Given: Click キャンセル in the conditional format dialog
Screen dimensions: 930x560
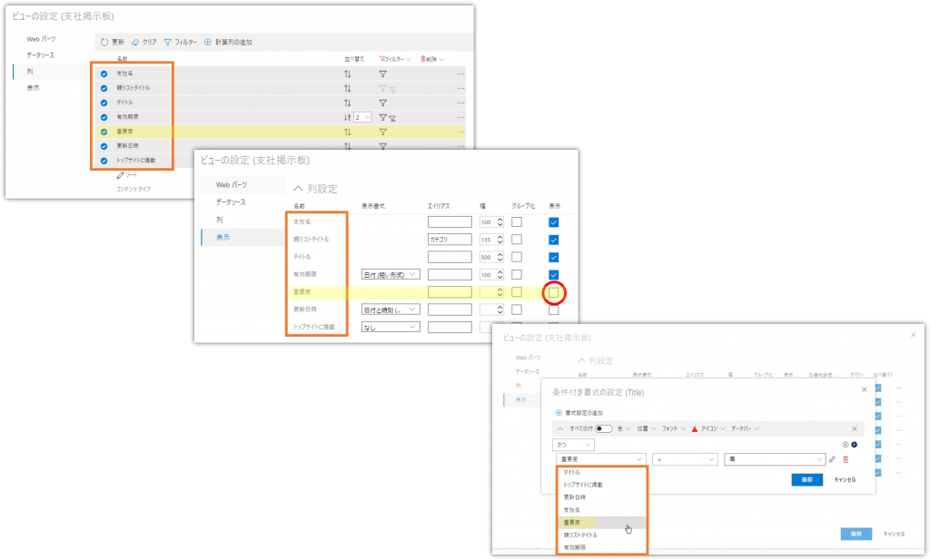Looking at the screenshot, I should 845,479.
